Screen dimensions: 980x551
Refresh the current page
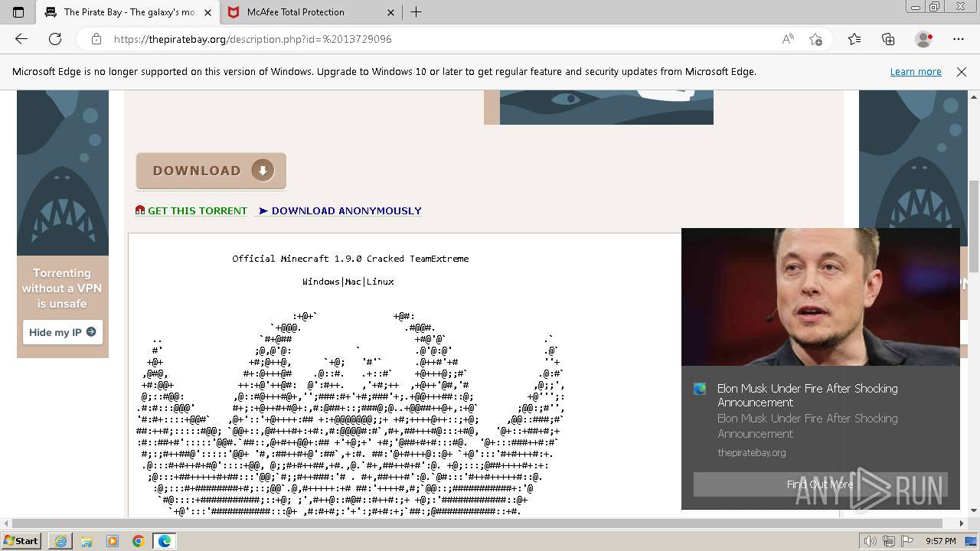coord(55,39)
